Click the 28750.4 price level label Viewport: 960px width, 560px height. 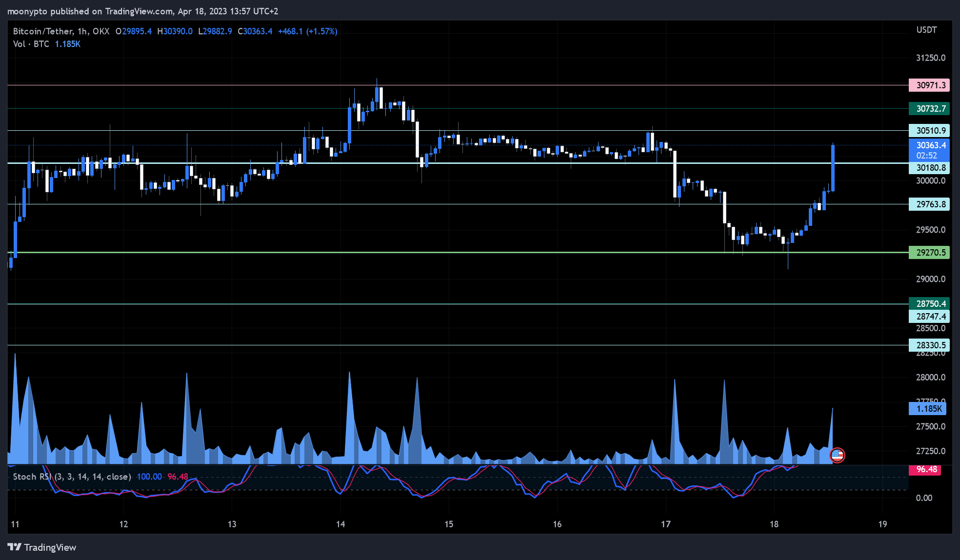929,303
